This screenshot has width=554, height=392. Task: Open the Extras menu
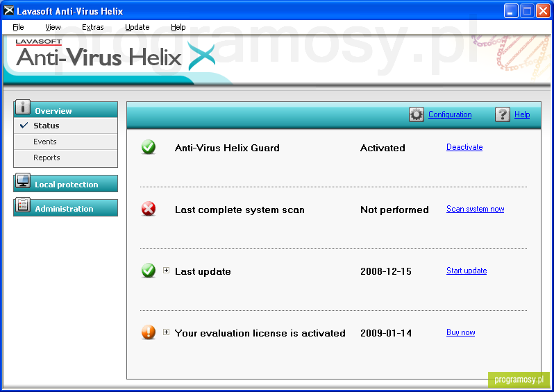[93, 27]
